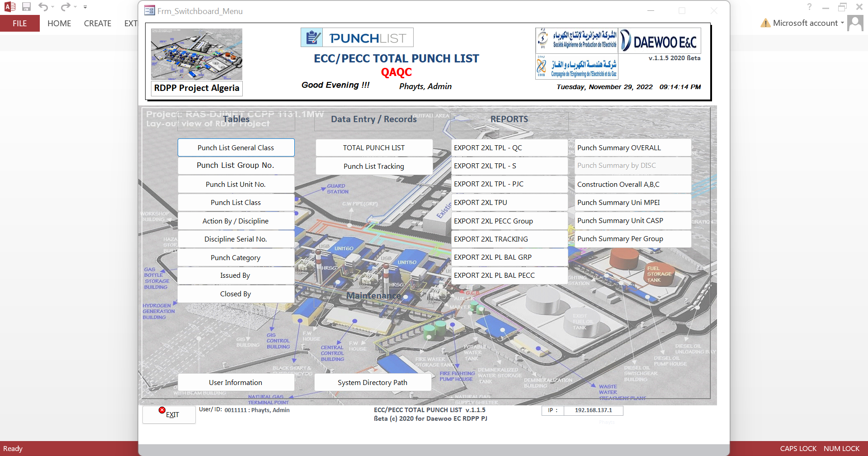Click the RDPP Project Algeria label
This screenshot has width=868, height=456.
pos(197,88)
